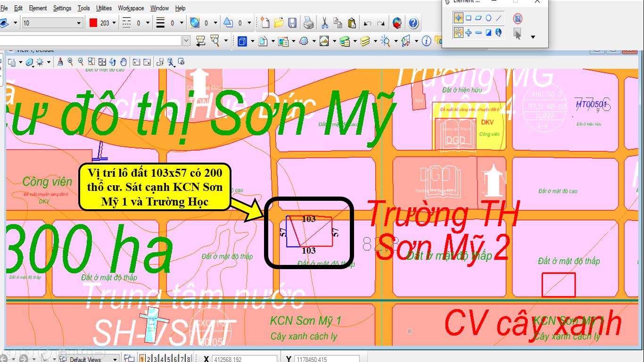This screenshot has height=362, width=644.
Task: Click the Window Area zoom tool
Action: [x=91, y=61]
